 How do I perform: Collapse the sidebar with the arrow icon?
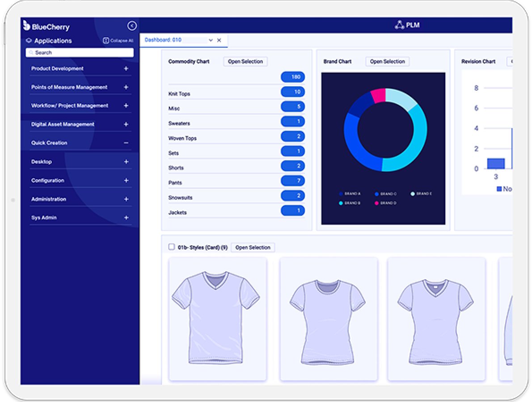[x=132, y=26]
